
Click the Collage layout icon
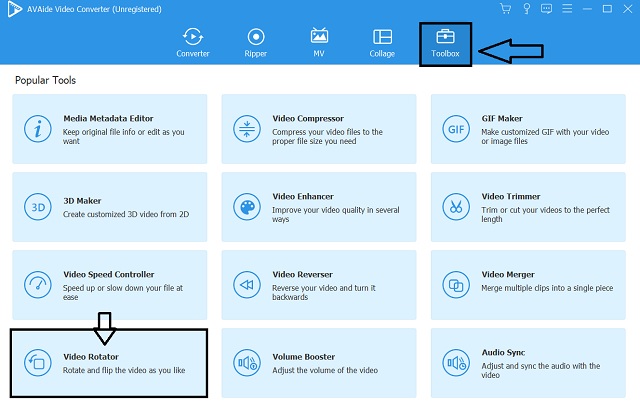point(382,37)
